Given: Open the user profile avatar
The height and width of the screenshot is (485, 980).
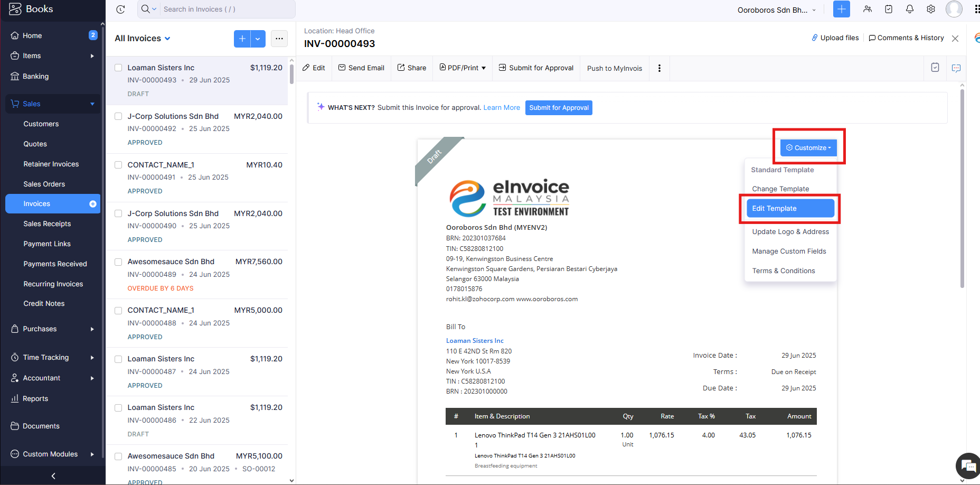Looking at the screenshot, I should click(954, 9).
